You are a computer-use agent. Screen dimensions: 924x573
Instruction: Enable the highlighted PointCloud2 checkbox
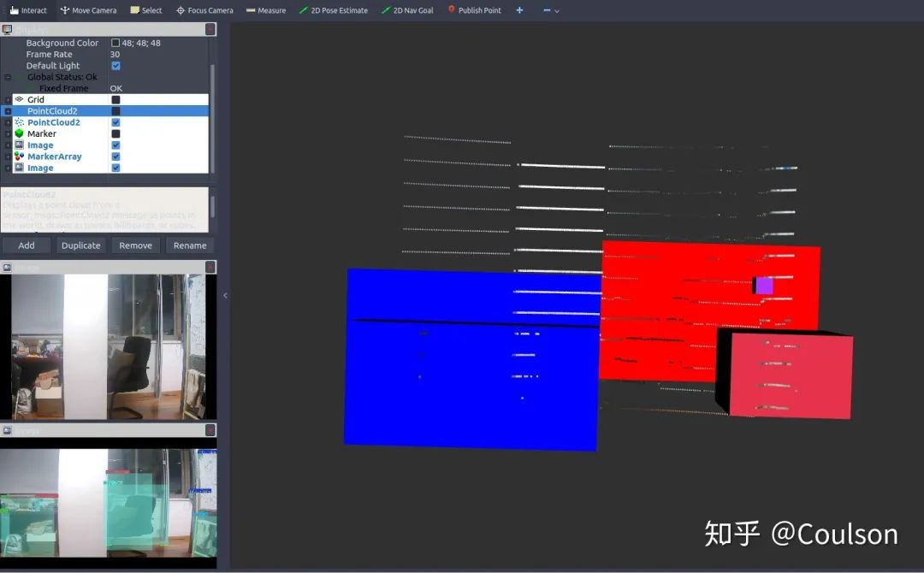115,110
